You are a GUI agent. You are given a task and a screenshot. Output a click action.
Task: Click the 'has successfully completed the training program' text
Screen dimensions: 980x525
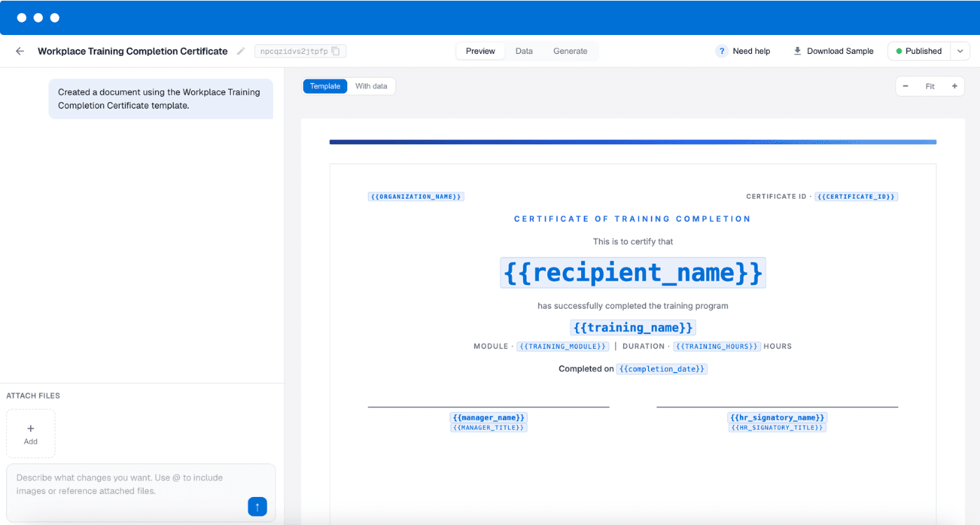633,306
